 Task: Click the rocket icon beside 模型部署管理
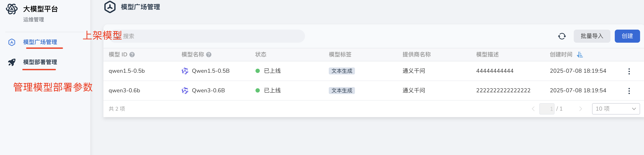11,62
